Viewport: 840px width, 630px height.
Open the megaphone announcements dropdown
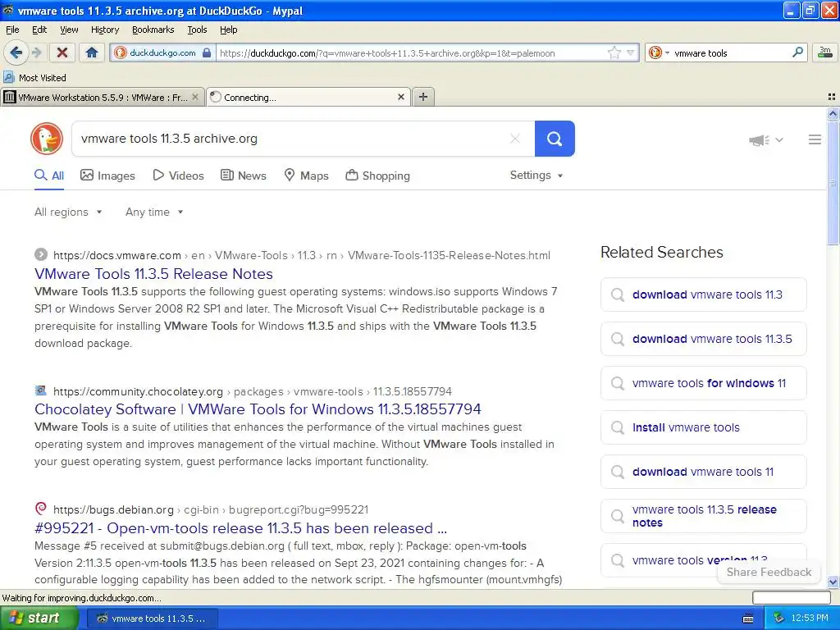pyautogui.click(x=765, y=139)
